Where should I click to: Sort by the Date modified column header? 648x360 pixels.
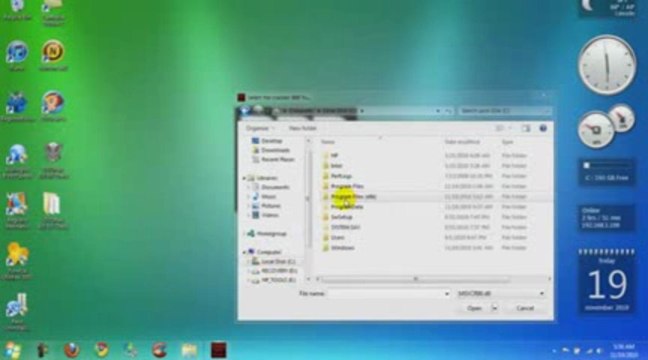pos(462,142)
